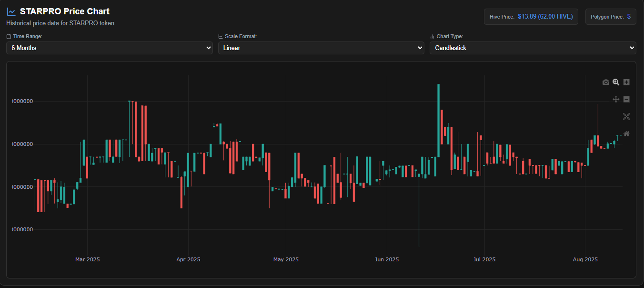
Task: Click the 'Historical price data for STARPRO token' subtitle
Action: click(60, 23)
